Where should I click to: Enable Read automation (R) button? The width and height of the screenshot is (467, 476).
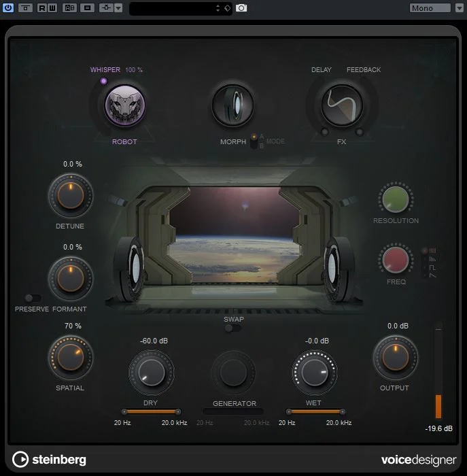point(41,8)
